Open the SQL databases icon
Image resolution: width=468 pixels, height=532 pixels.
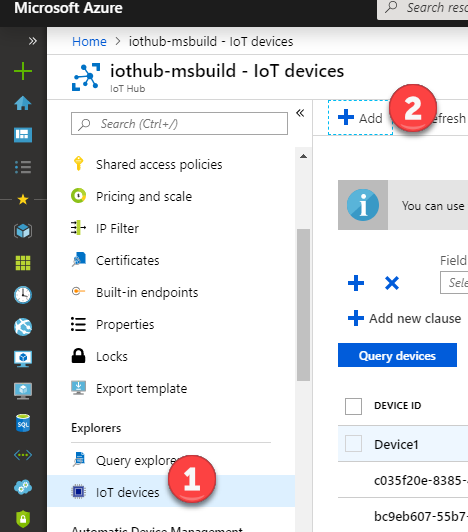pyautogui.click(x=23, y=423)
